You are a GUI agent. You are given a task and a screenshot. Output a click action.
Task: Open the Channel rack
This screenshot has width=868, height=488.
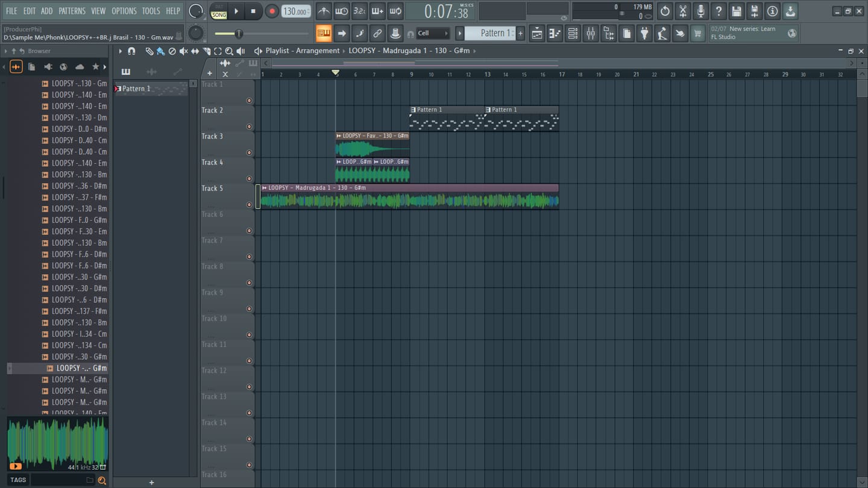point(573,33)
